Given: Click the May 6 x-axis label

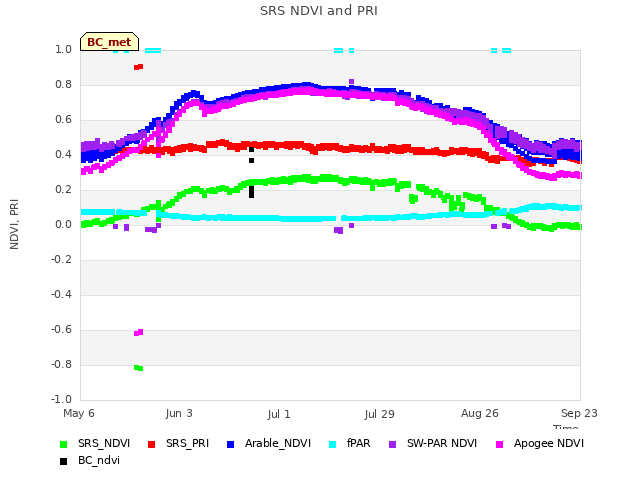Looking at the screenshot, I should tap(79, 413).
